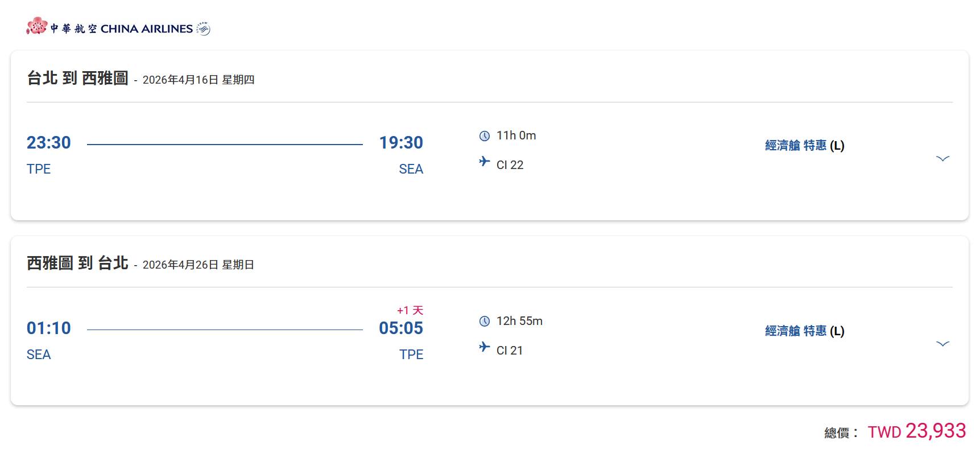This screenshot has width=980, height=457.
Task: Click the airplane icon beside CI 22
Action: point(485,162)
